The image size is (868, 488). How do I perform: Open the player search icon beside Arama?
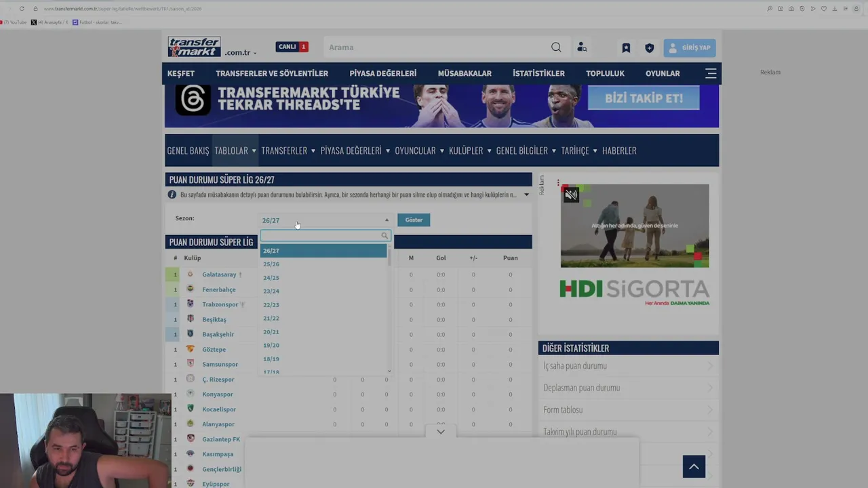click(582, 47)
